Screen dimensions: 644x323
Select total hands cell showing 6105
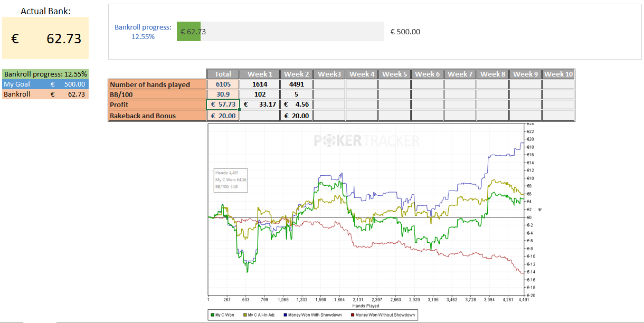click(x=223, y=84)
